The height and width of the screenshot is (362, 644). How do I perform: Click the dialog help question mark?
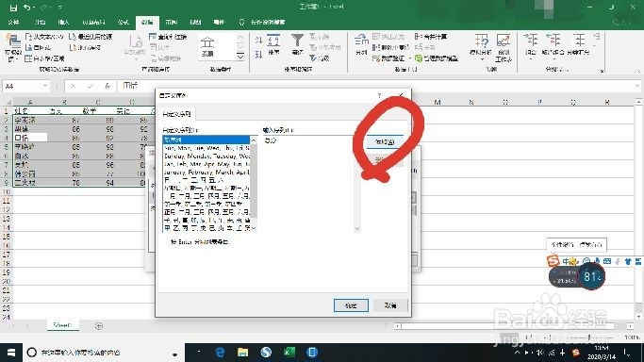379,95
